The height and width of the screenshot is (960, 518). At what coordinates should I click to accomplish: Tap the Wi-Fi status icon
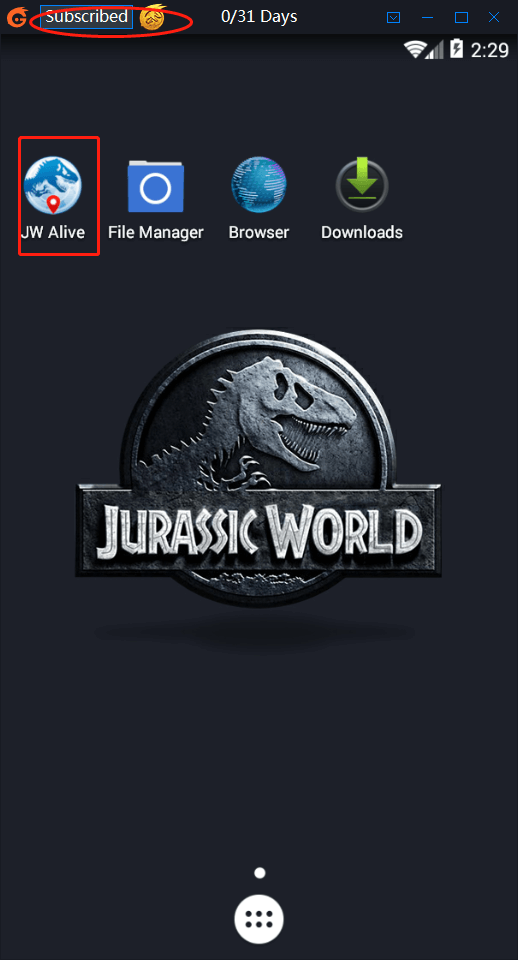[415, 49]
